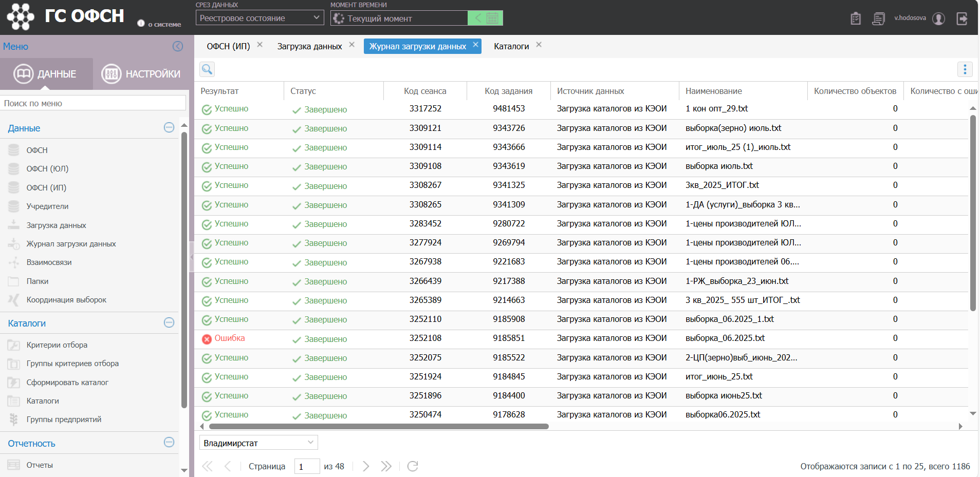Image resolution: width=980 pixels, height=477 pixels.
Task: Open Группы критериев отбора item
Action: point(72,363)
